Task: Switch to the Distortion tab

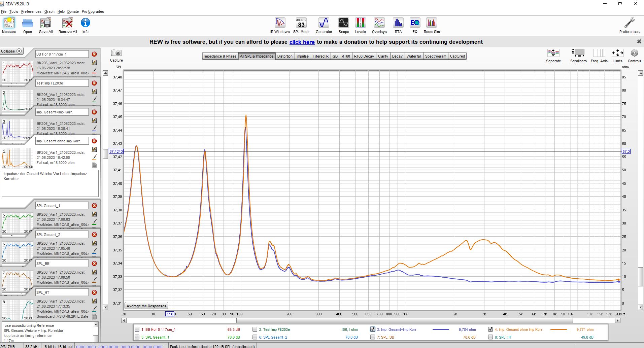Action: pos(285,56)
